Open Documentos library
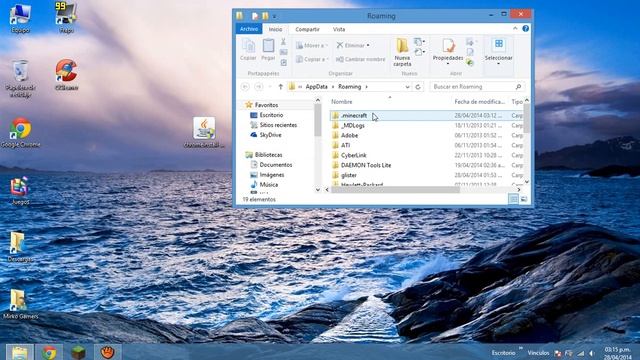640x360 pixels. coord(276,164)
